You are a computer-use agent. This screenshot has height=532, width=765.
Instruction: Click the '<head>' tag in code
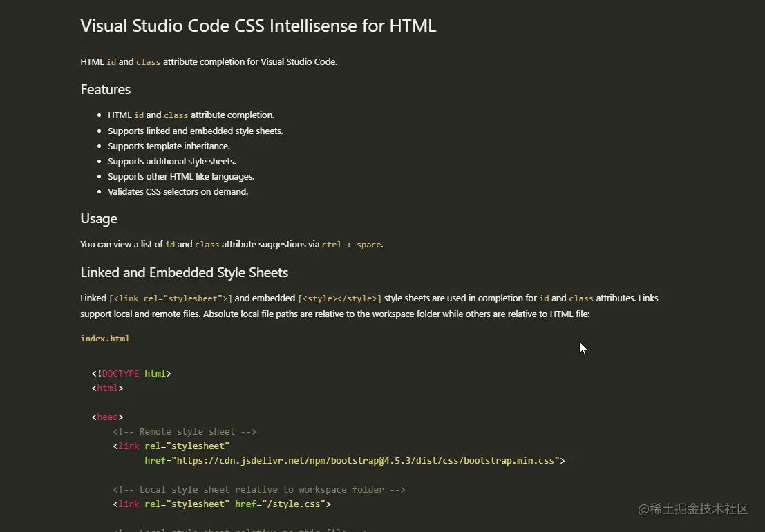pos(107,417)
